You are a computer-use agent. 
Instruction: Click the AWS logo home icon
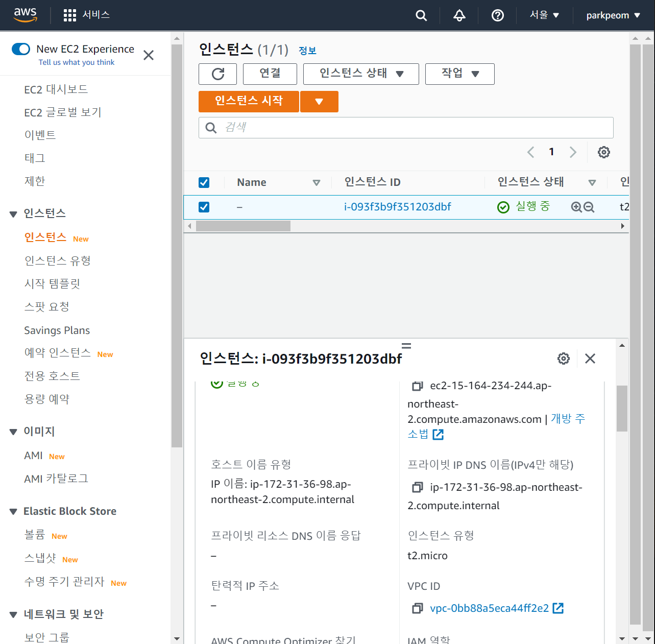26,15
